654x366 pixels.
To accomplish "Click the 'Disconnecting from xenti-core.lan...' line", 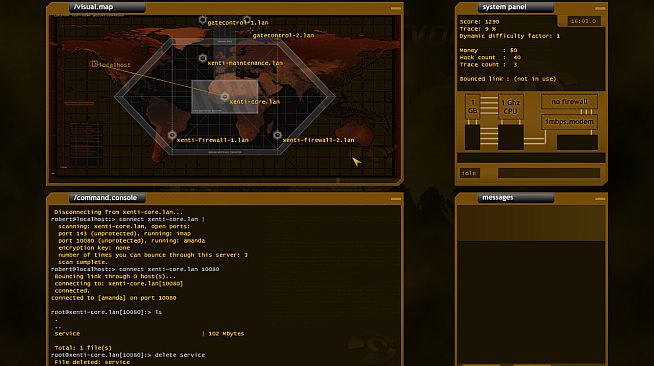I will pos(118,212).
